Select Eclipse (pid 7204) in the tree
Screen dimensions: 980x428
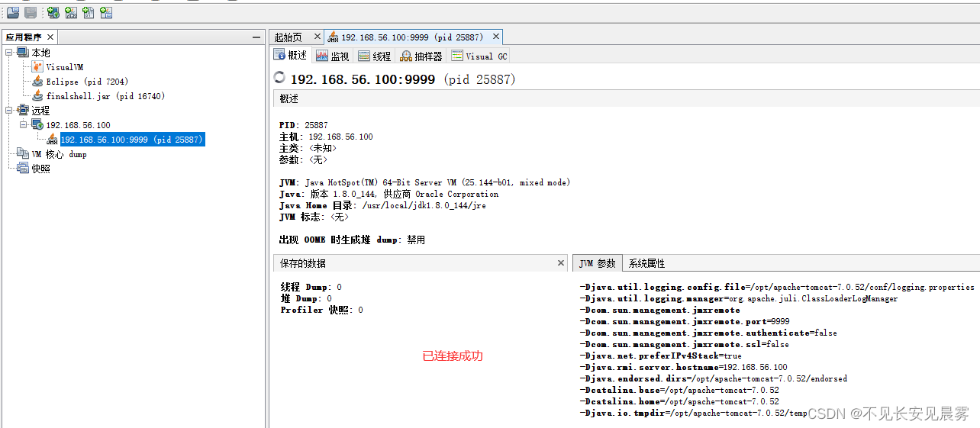pyautogui.click(x=86, y=82)
